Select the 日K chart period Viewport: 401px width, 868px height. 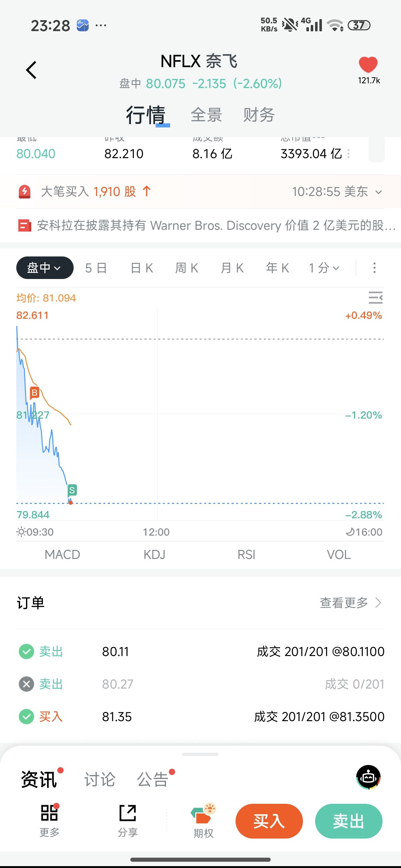(x=142, y=268)
